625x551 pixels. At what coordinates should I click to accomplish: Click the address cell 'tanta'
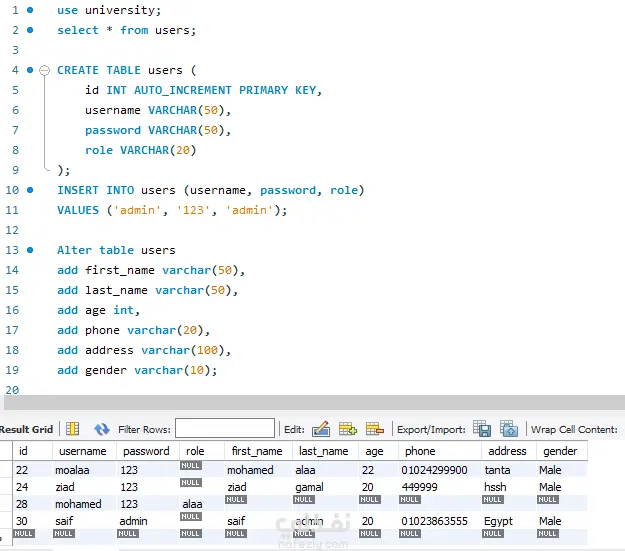pos(509,470)
